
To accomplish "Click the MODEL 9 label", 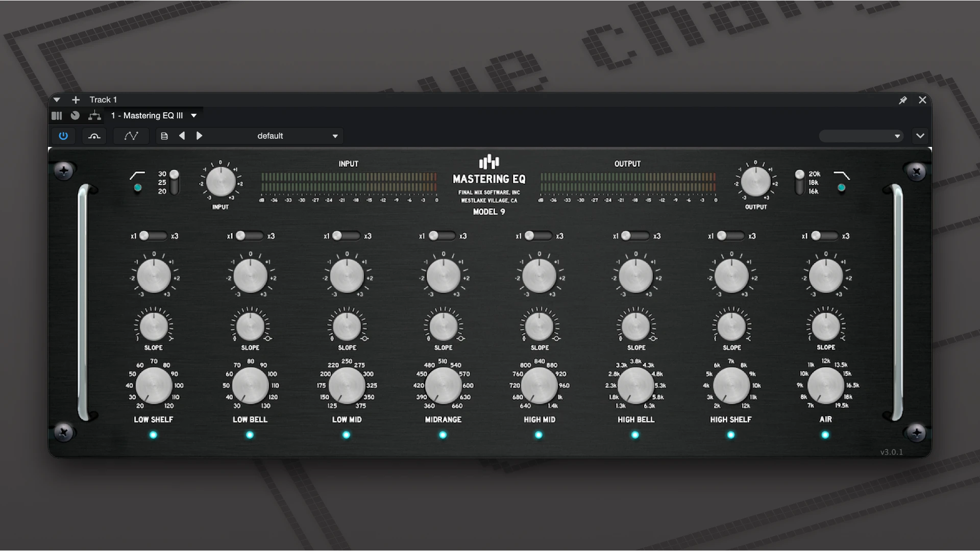I will (x=489, y=212).
